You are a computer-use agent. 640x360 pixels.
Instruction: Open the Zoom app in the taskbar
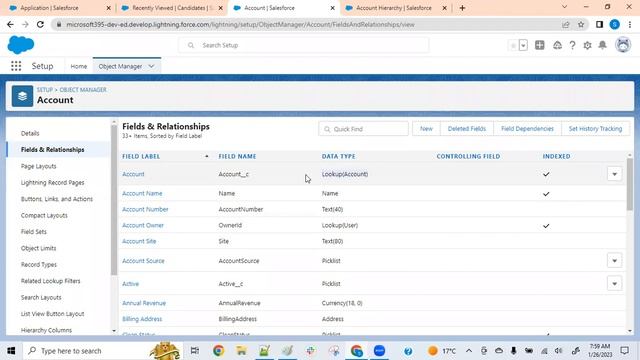[379, 351]
